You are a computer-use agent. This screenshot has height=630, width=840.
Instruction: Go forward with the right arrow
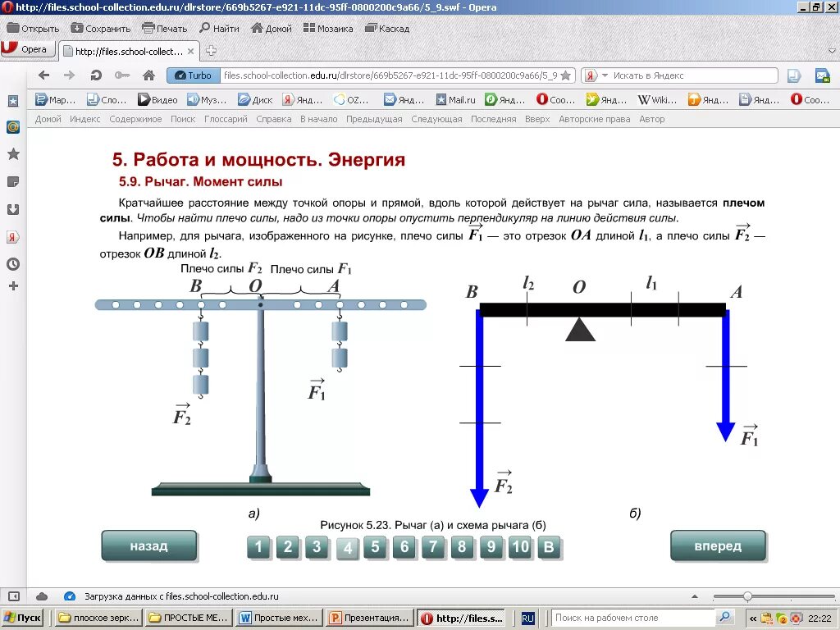coord(69,75)
